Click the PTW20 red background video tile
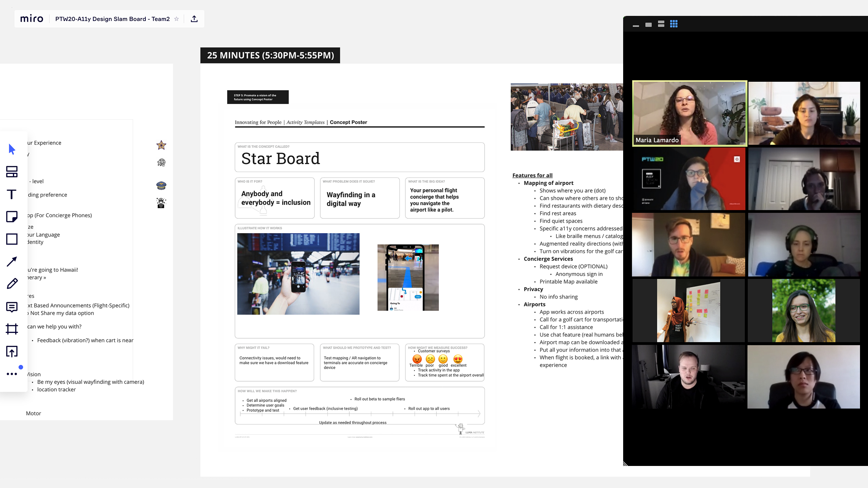The height and width of the screenshot is (488, 868). 689,179
